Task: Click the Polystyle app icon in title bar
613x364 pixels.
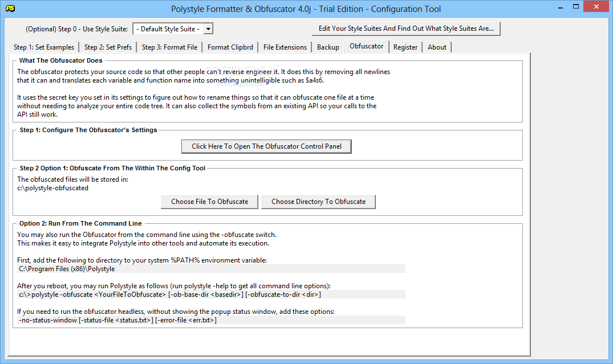Action: [10, 8]
